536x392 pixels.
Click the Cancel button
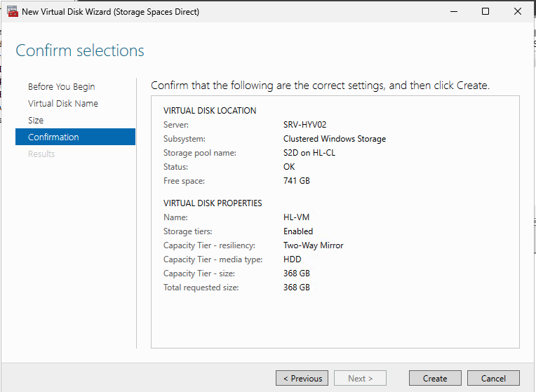coord(493,378)
